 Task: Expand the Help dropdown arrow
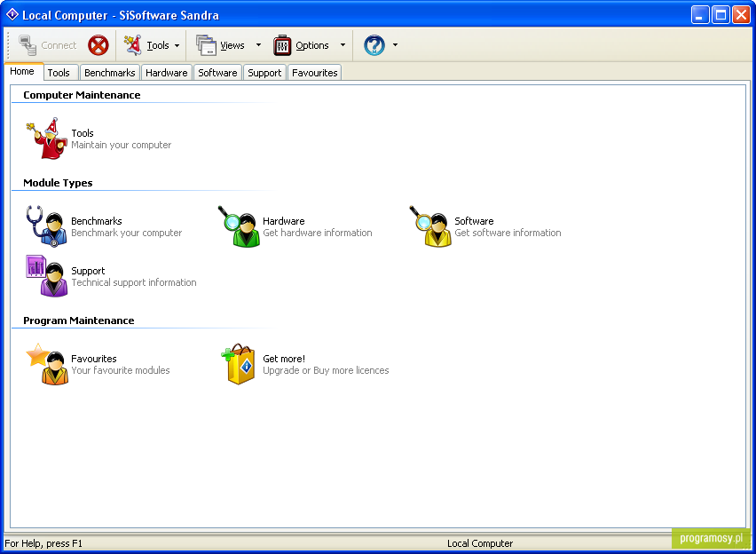point(396,45)
